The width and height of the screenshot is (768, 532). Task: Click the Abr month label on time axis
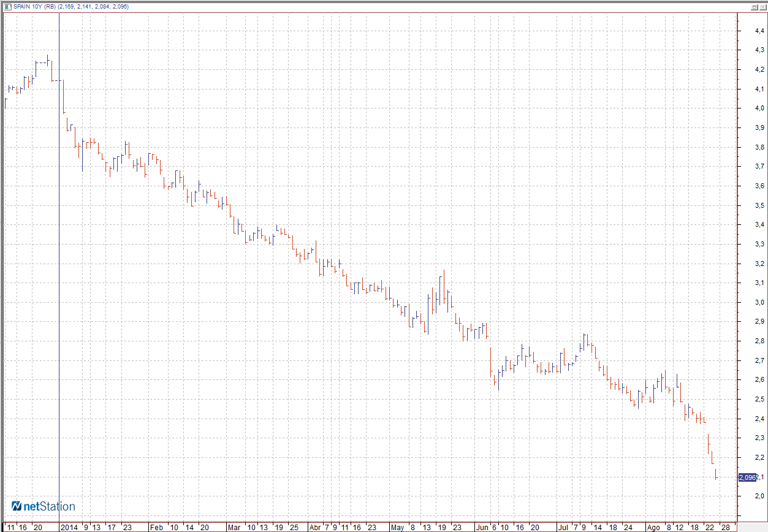[315, 527]
